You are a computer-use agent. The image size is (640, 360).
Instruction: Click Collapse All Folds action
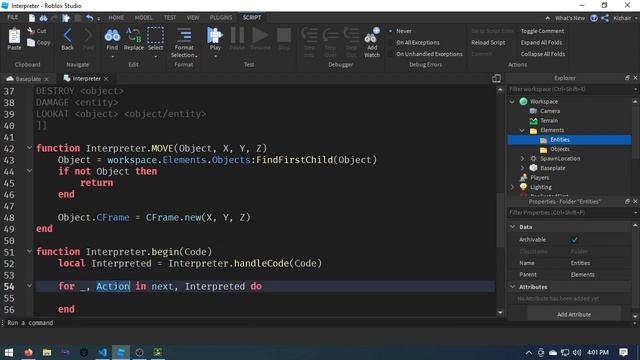[543, 54]
